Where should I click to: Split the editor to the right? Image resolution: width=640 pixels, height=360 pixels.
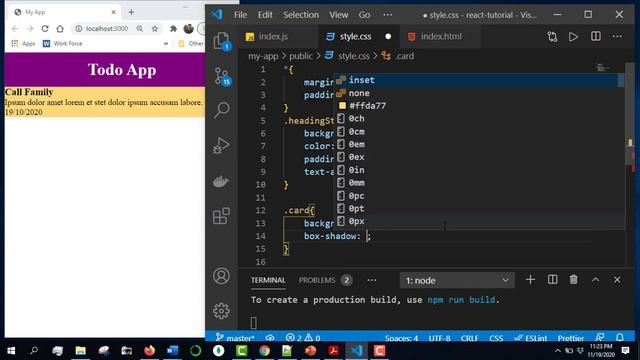point(596,36)
